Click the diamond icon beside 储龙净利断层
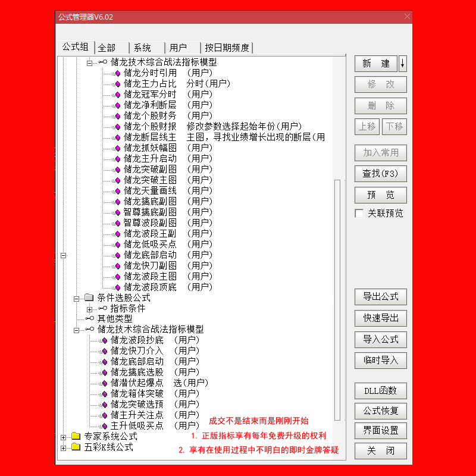The image size is (476, 476). tap(118, 106)
